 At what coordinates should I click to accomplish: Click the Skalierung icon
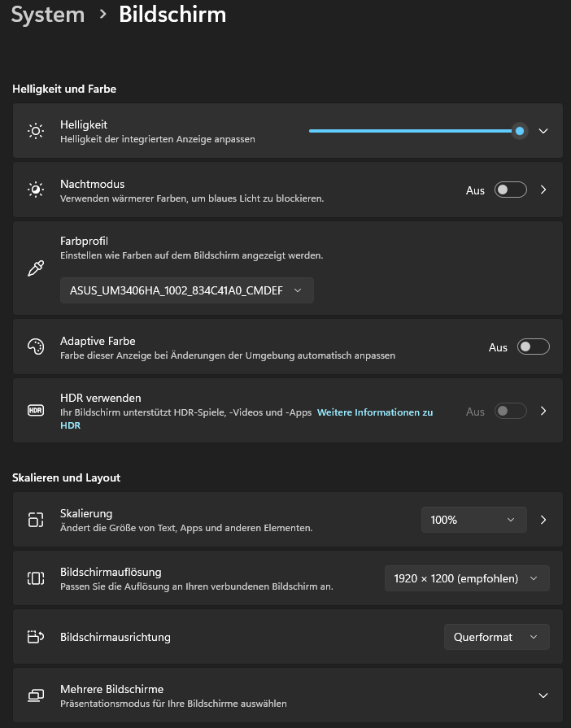tap(36, 520)
